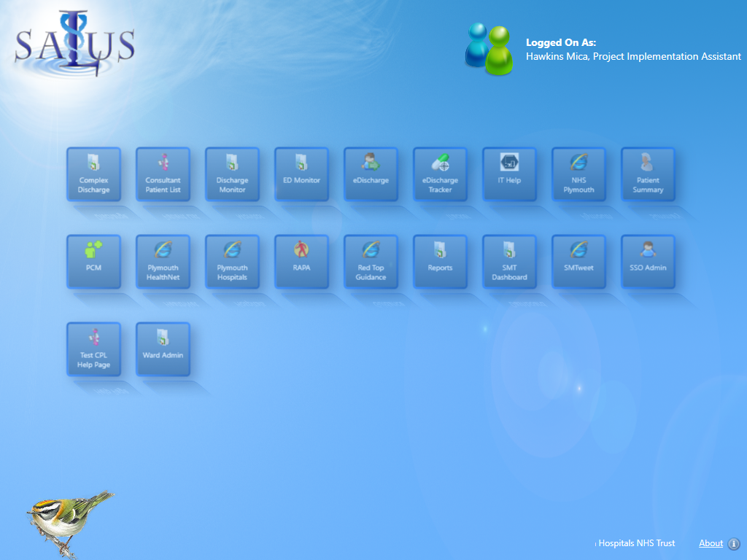Click the SALUS logo
This screenshot has width=747, height=560.
[75, 44]
